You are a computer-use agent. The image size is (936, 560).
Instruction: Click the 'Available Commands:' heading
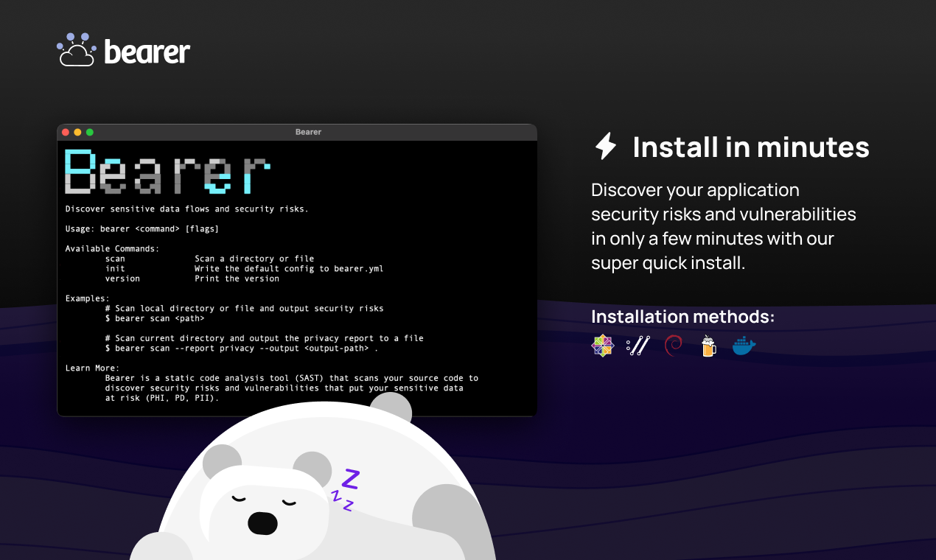tap(112, 249)
